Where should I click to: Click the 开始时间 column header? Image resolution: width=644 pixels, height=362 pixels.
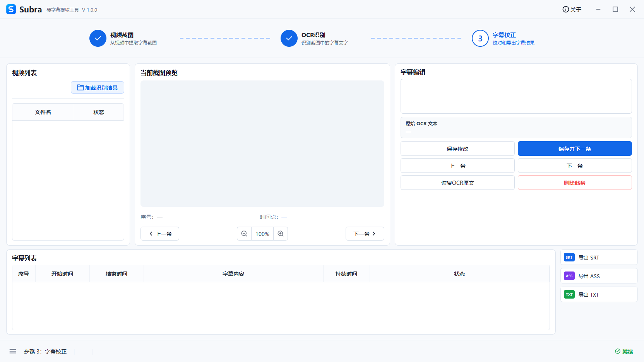tap(62, 274)
